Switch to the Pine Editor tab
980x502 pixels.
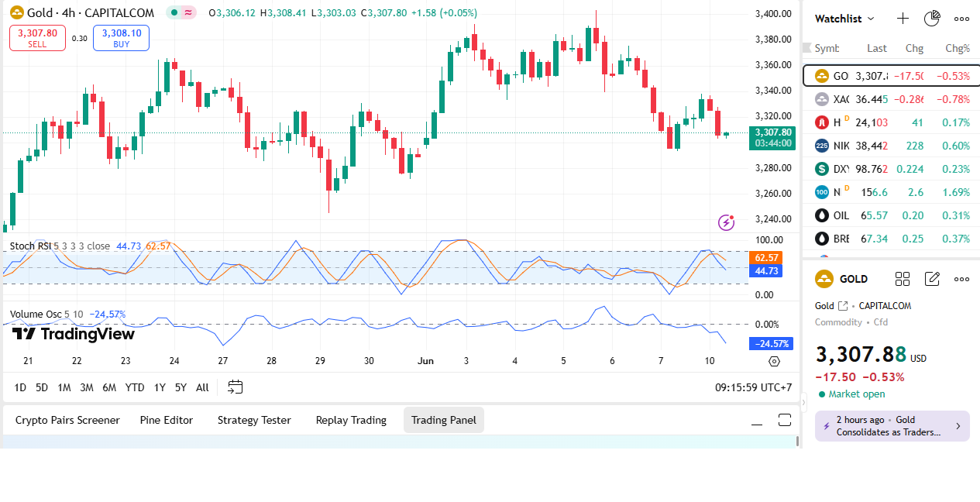pyautogui.click(x=167, y=420)
